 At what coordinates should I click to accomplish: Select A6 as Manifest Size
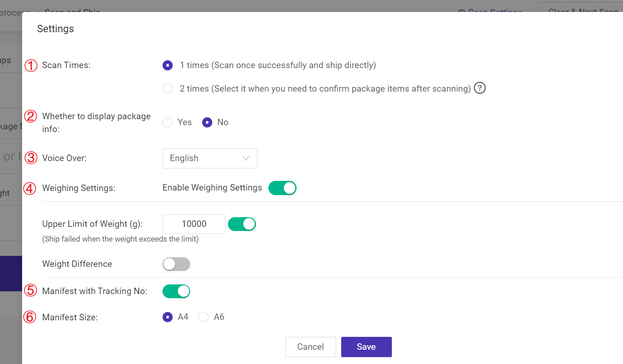pyautogui.click(x=204, y=317)
